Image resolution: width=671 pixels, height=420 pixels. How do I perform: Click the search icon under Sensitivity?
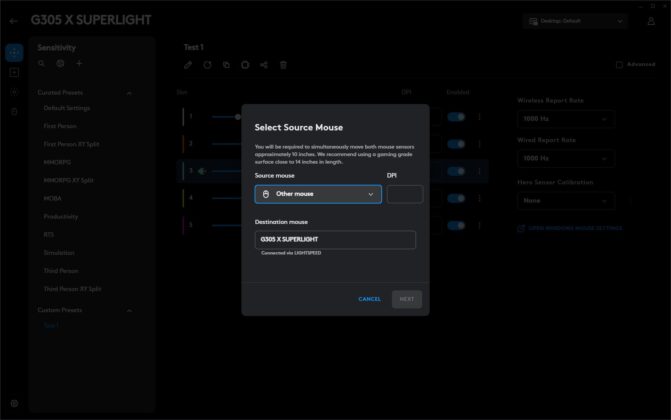42,63
